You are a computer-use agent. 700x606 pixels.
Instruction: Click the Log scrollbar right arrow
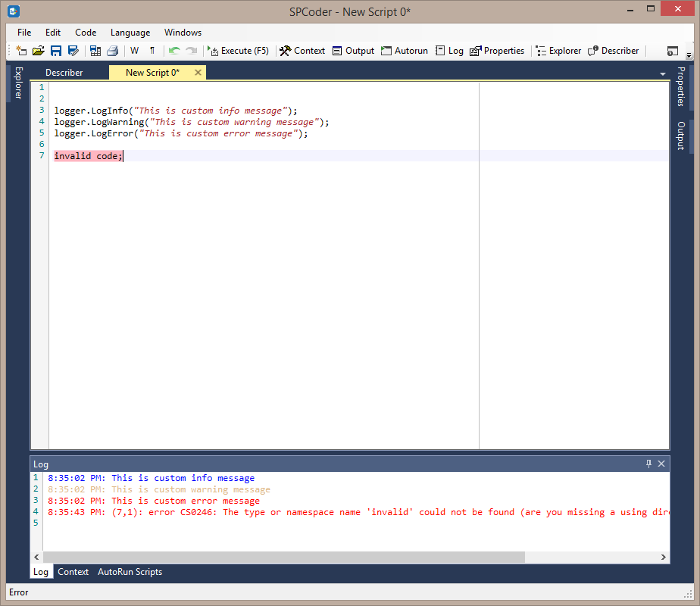pos(664,557)
